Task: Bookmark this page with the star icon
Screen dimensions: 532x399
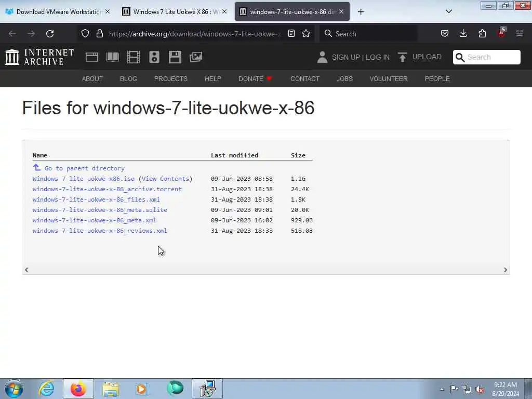Action: tap(306, 33)
